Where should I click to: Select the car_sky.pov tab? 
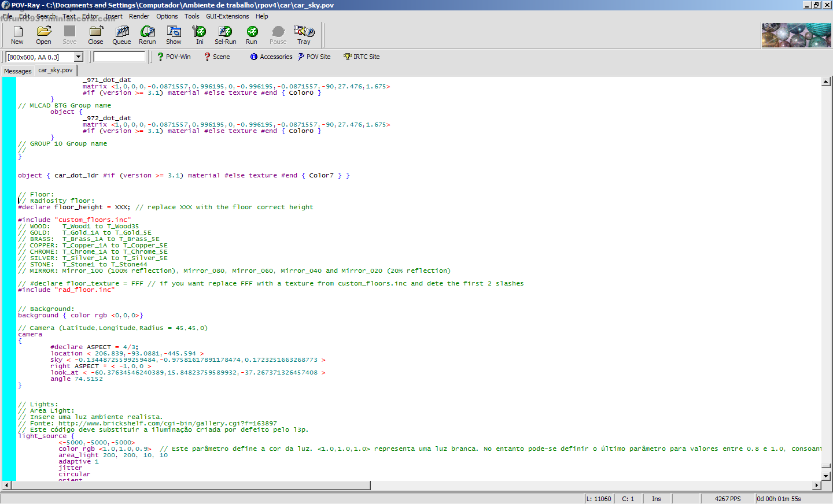(56, 71)
